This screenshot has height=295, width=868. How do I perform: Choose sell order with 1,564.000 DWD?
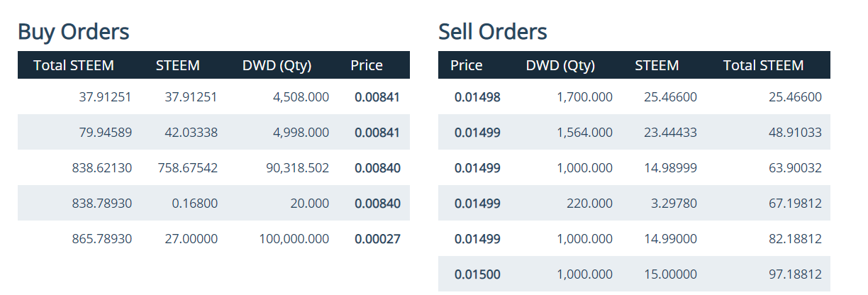pyautogui.click(x=634, y=132)
